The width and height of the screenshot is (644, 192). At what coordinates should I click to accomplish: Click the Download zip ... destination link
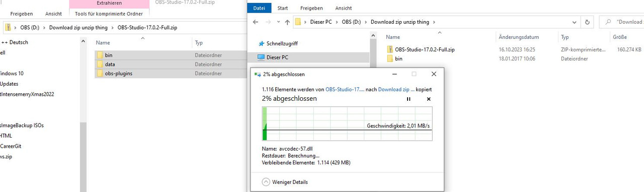click(x=396, y=89)
